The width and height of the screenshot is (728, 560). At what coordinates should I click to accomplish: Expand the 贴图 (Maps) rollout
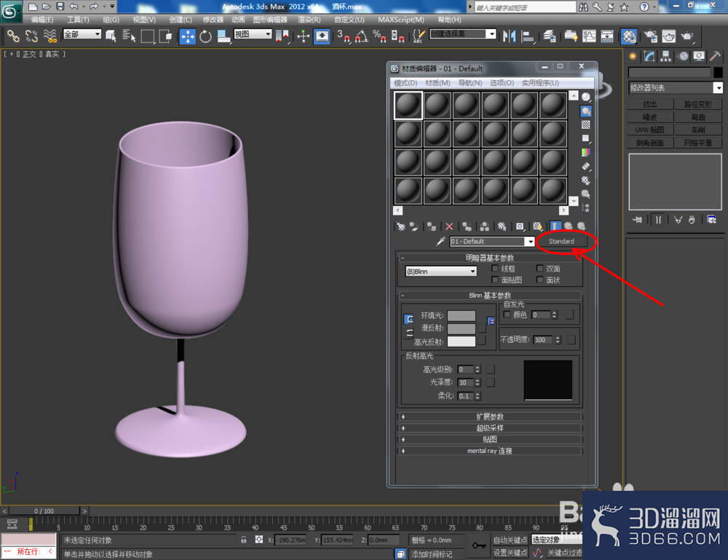(489, 439)
